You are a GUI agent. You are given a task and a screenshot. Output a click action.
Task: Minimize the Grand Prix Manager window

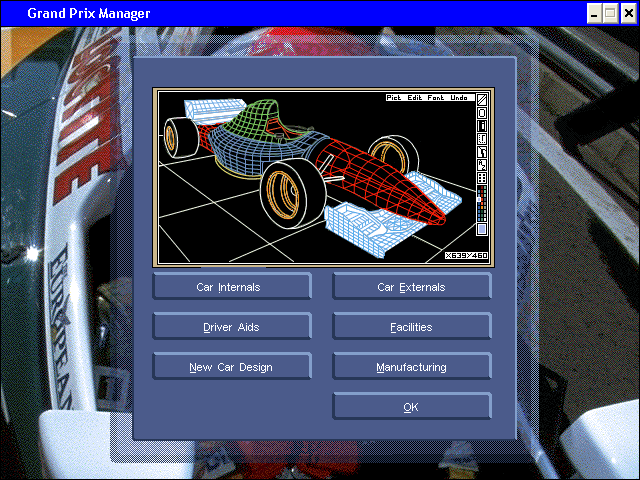594,13
